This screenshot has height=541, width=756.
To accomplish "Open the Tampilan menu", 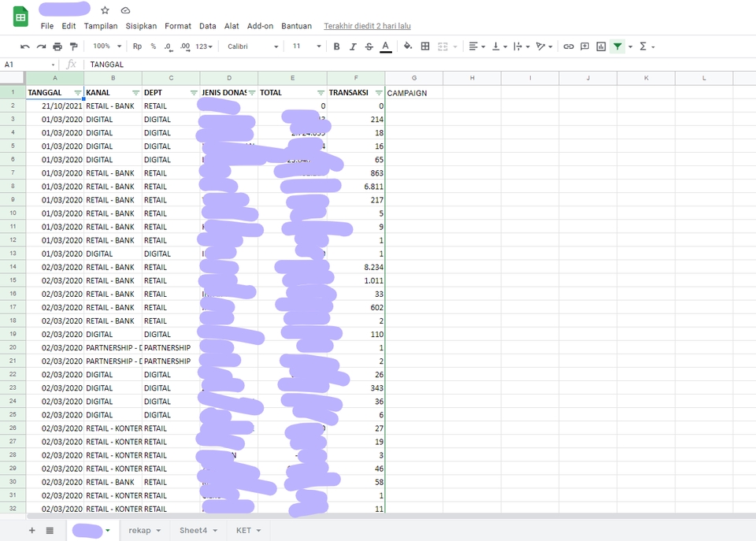I will click(x=101, y=26).
